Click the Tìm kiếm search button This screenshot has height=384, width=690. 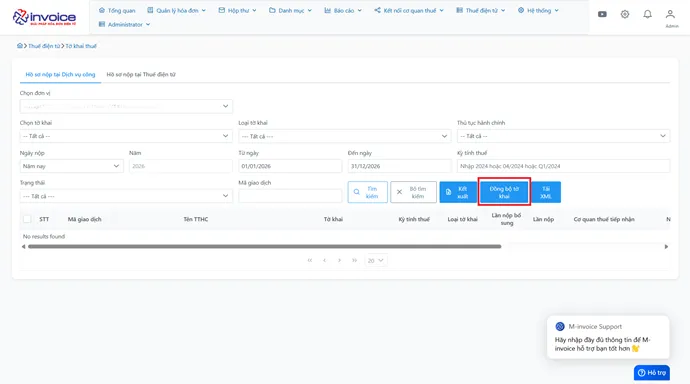point(367,192)
